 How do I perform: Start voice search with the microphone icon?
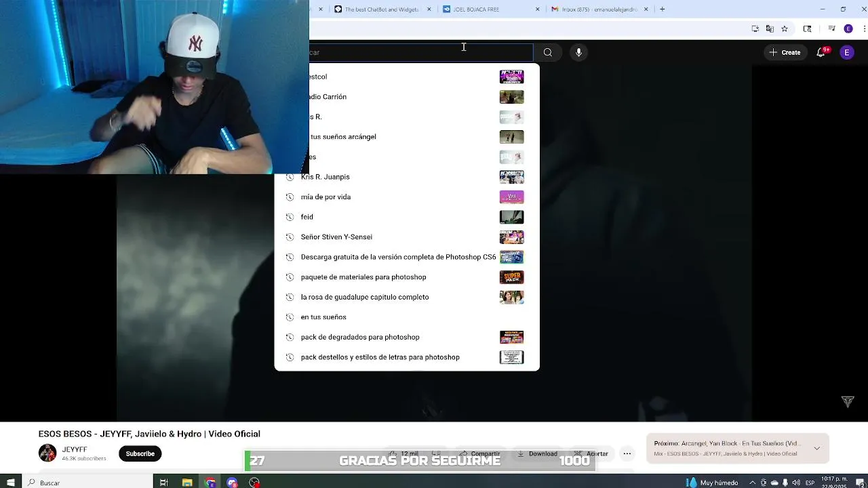click(578, 52)
